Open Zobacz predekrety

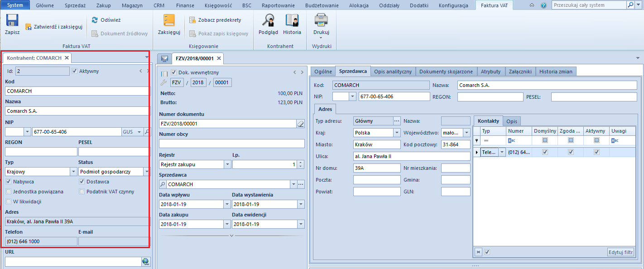[215, 20]
